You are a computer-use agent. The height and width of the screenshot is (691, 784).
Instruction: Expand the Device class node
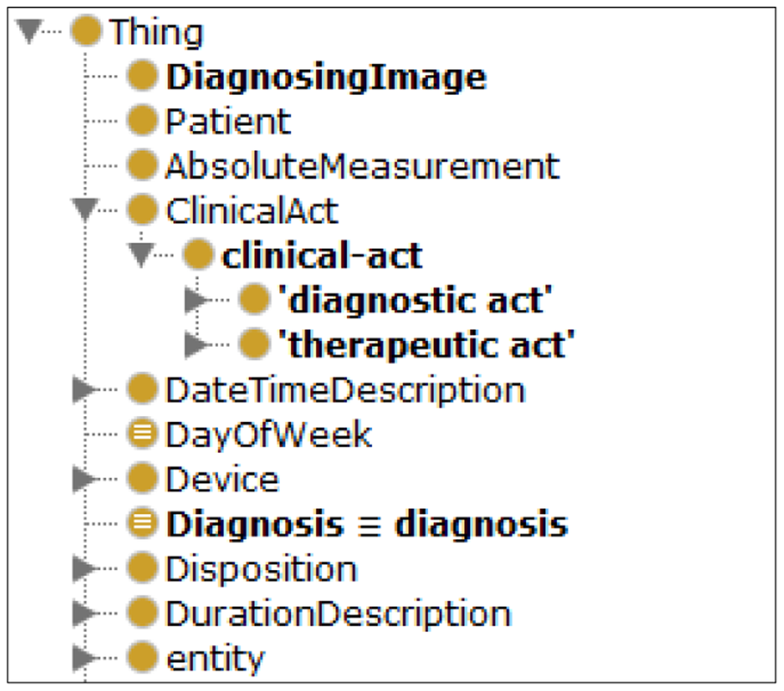click(84, 480)
